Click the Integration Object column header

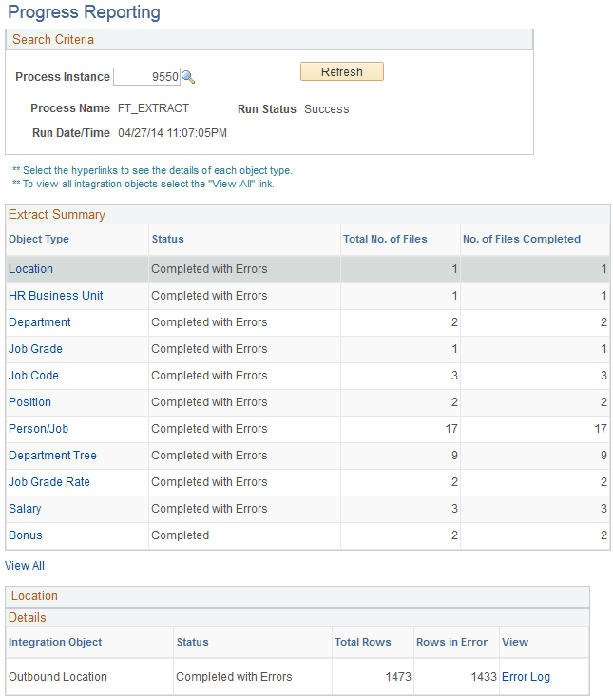point(55,642)
